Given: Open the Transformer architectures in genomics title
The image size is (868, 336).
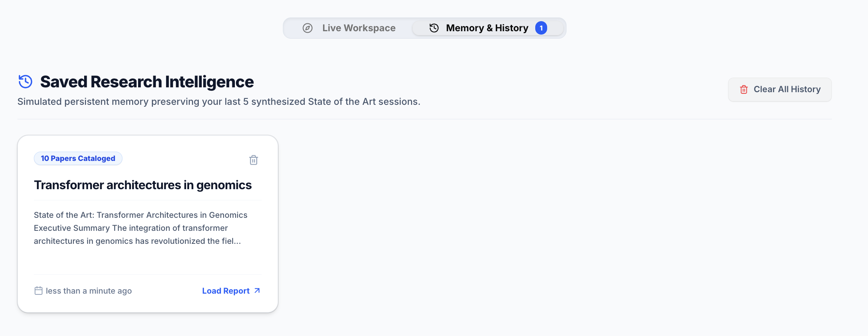Looking at the screenshot, I should (x=143, y=185).
